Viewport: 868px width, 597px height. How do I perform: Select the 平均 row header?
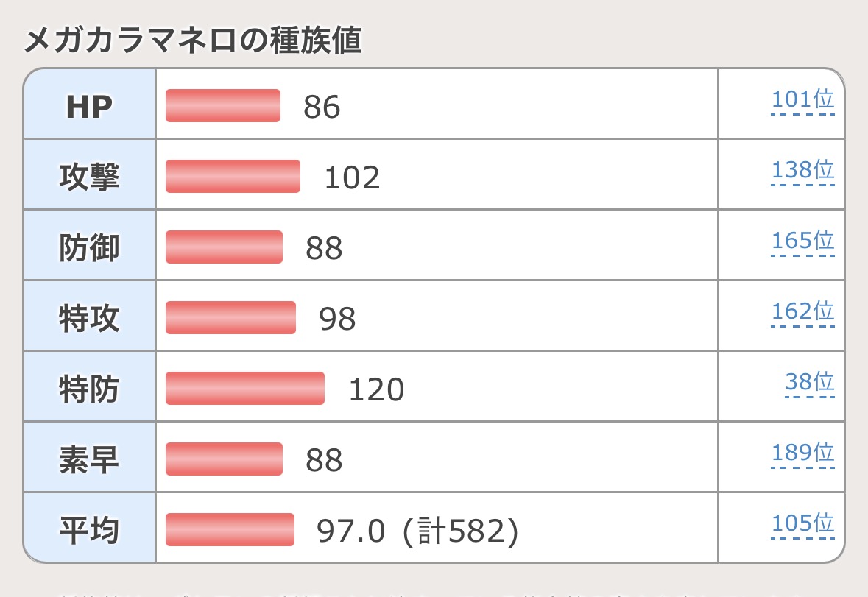click(89, 531)
